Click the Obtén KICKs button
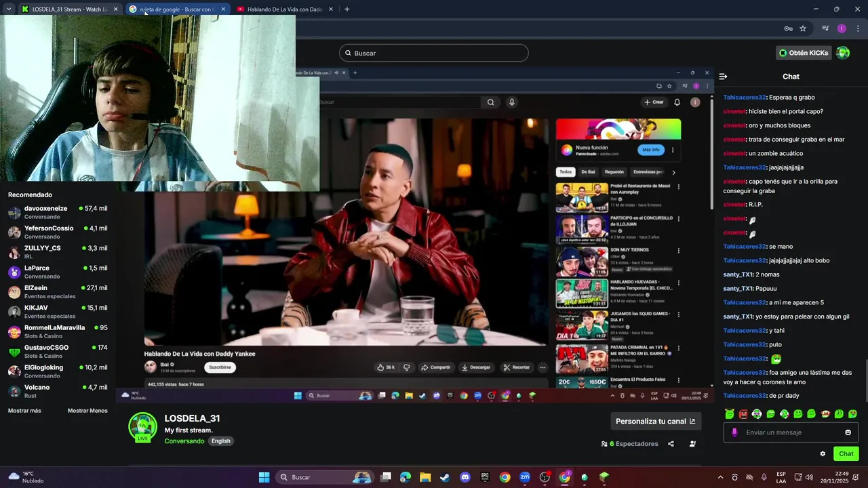 (x=804, y=53)
